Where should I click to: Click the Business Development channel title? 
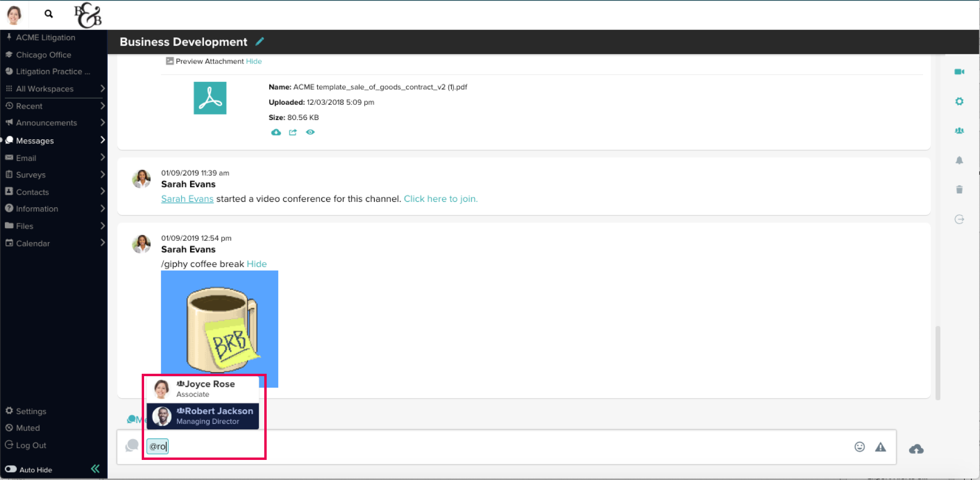pos(183,42)
